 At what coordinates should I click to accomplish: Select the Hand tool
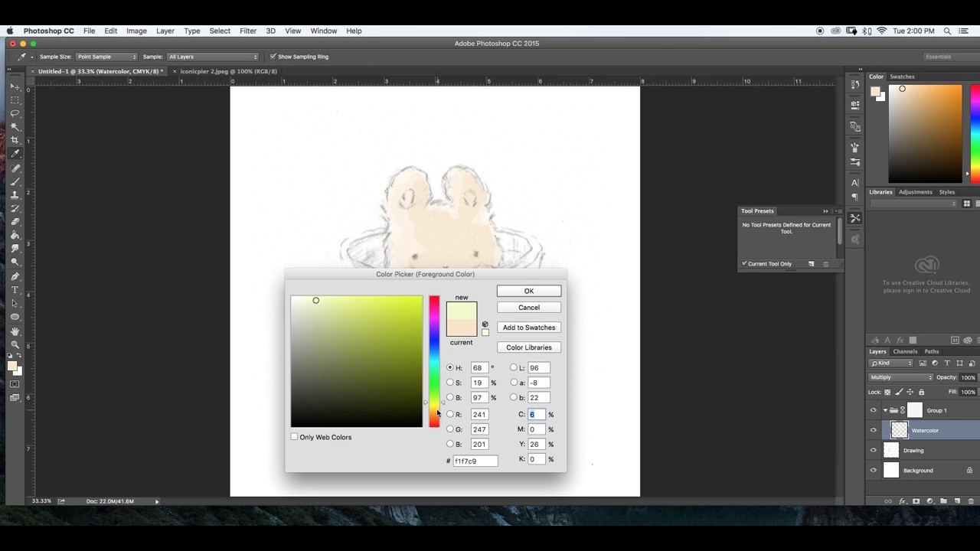[x=15, y=331]
